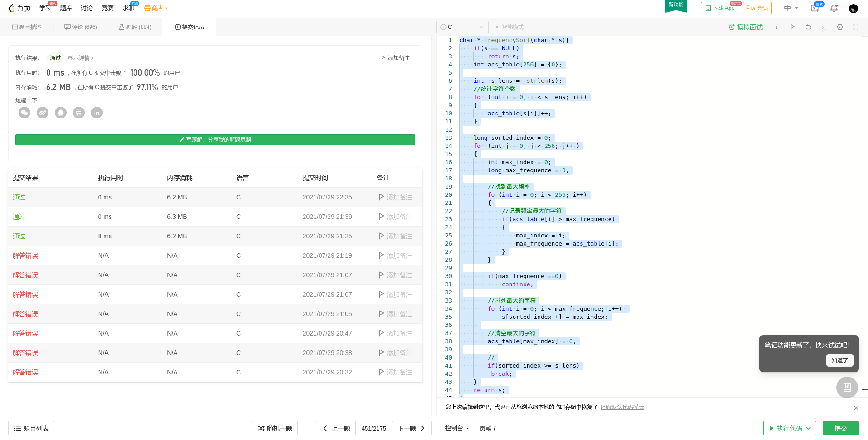Image resolution: width=868 pixels, height=440 pixels.
Task: Expand 显示详情 result details
Action: 81,58
